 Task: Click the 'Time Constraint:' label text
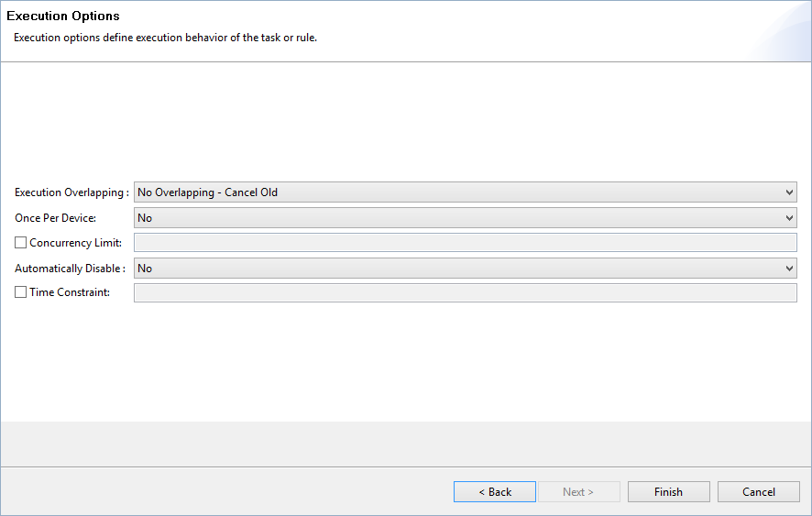tap(70, 292)
